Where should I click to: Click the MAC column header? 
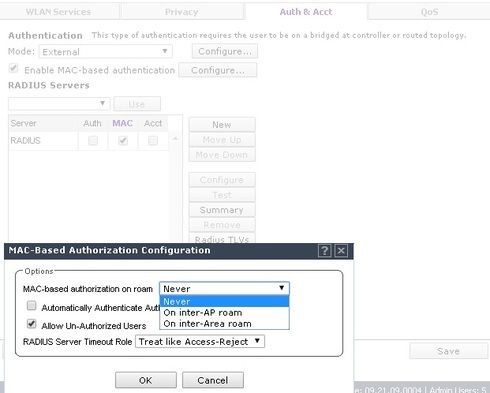122,123
